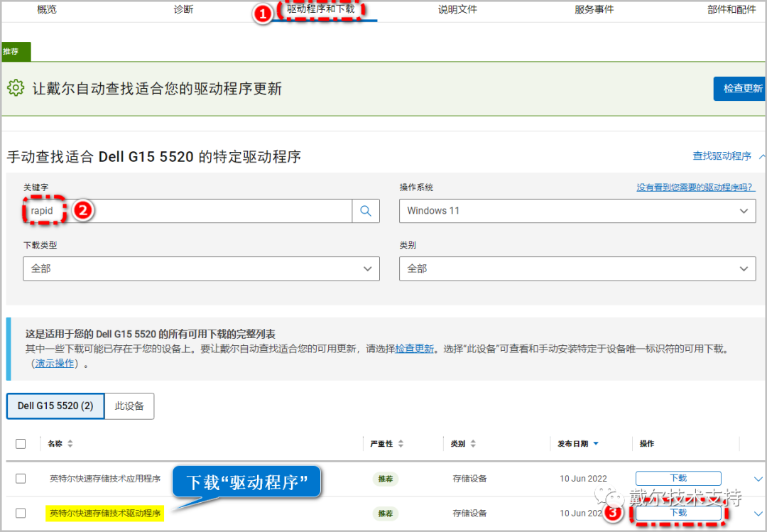Open the 驱动程序和下载 tab

coord(321,9)
